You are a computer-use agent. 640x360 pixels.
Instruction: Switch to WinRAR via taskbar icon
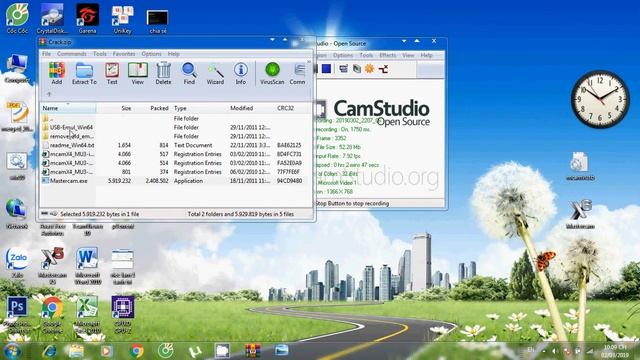pos(253,351)
